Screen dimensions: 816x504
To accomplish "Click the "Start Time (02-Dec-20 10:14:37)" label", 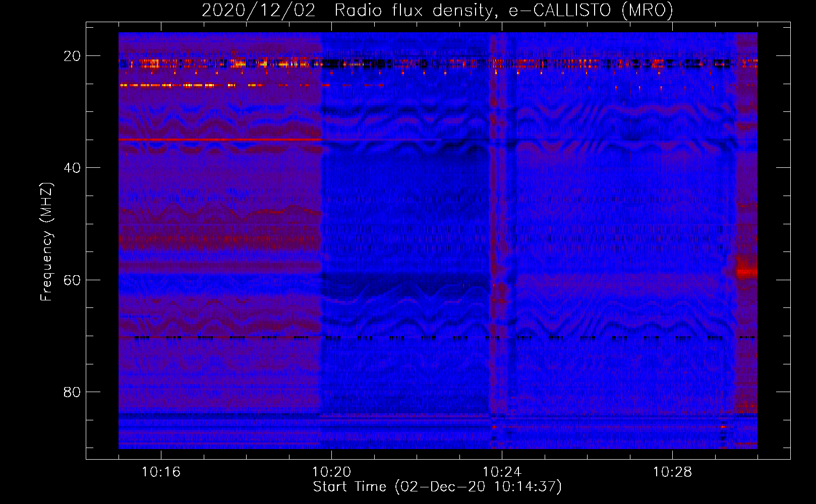I will [437, 487].
